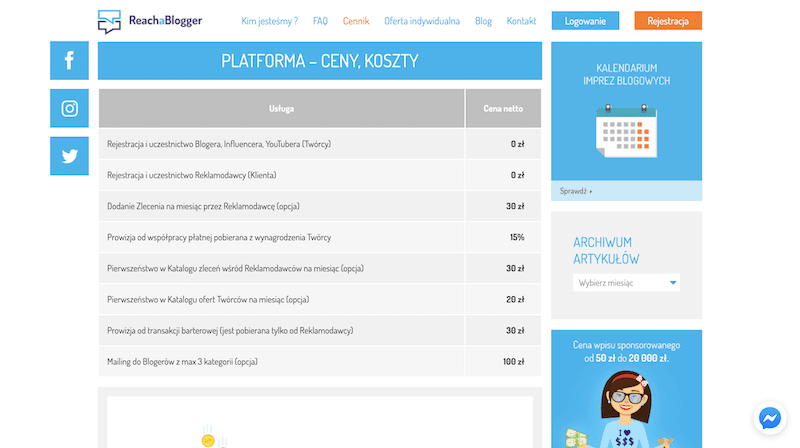Open the Messenger chat bubble
Image resolution: width=800 pixels, height=448 pixels.
click(x=769, y=417)
